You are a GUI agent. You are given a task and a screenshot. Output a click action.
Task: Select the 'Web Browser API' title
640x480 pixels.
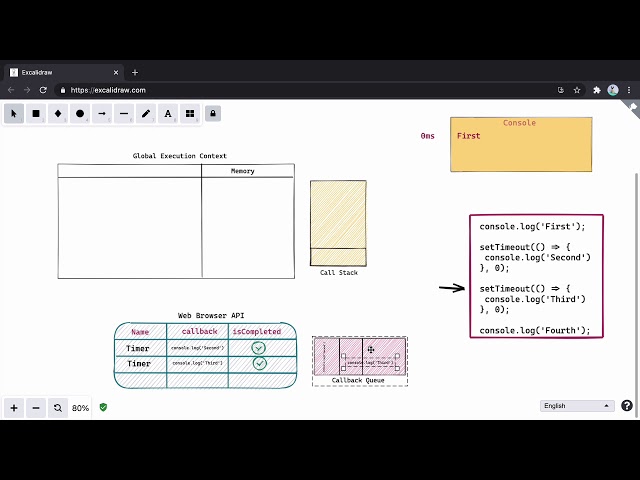pos(211,316)
